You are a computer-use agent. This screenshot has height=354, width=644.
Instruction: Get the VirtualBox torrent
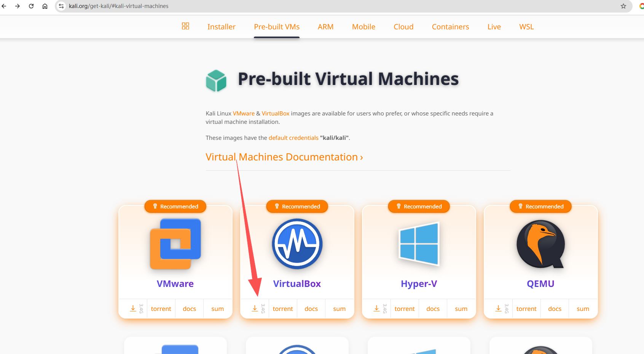point(283,309)
